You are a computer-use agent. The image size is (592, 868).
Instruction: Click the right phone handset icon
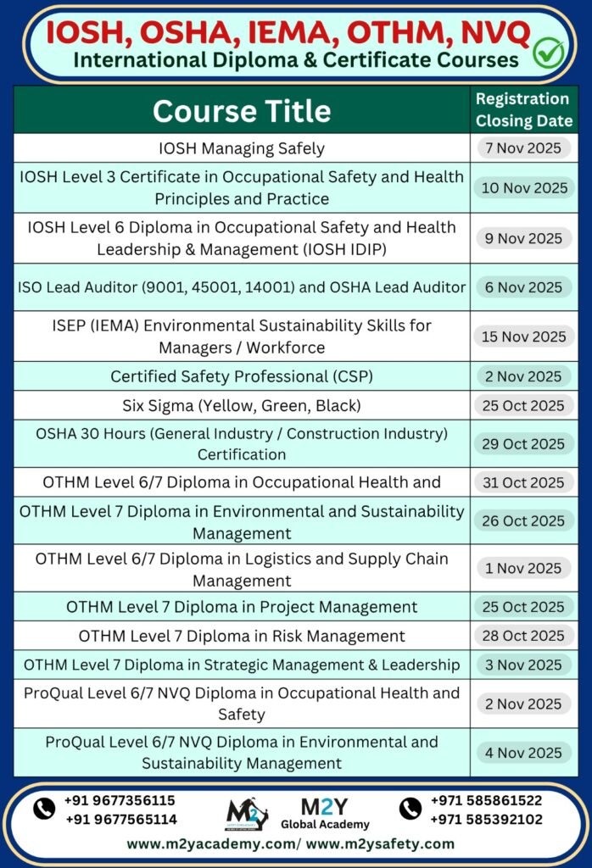[x=410, y=810]
